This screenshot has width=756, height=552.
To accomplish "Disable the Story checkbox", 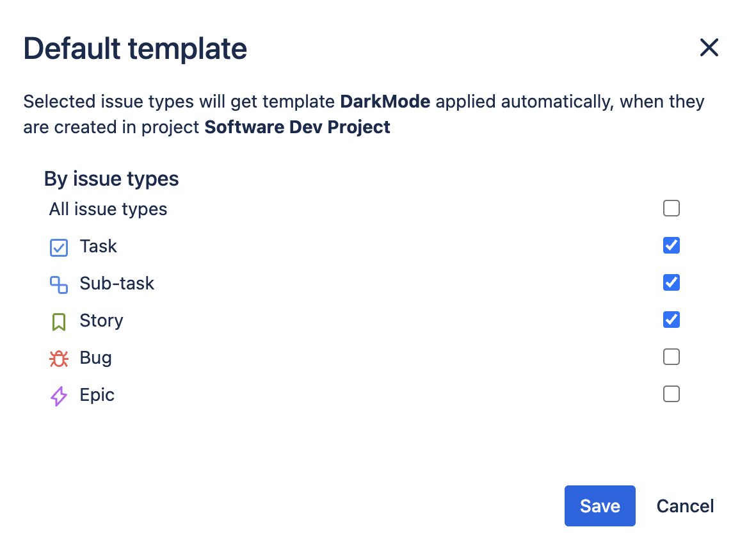I will [671, 320].
